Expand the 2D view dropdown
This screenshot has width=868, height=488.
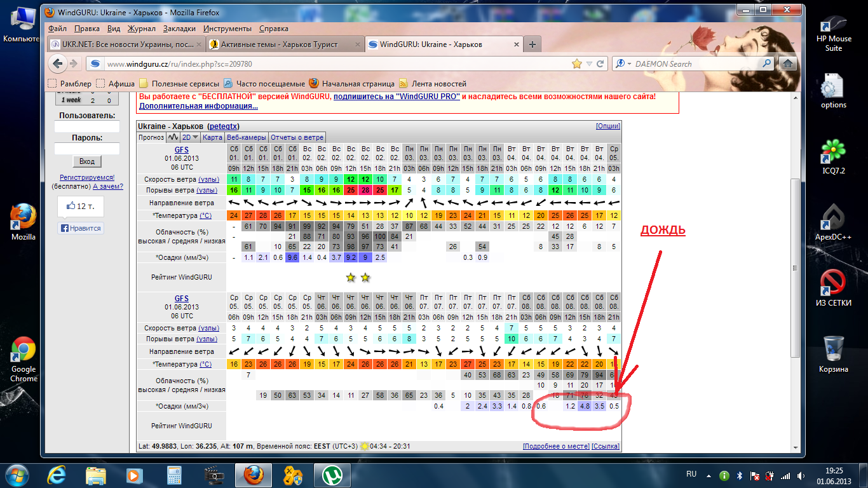(x=191, y=137)
